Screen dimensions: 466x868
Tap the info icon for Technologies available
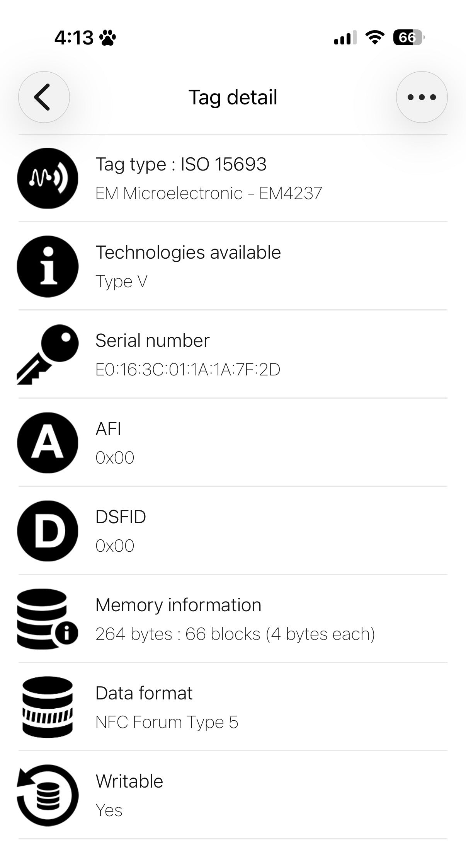pos(48,266)
